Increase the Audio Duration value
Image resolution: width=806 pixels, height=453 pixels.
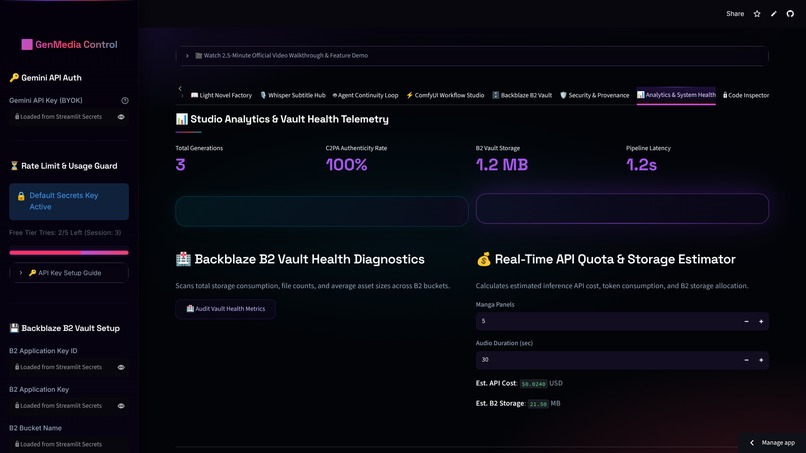(x=761, y=360)
